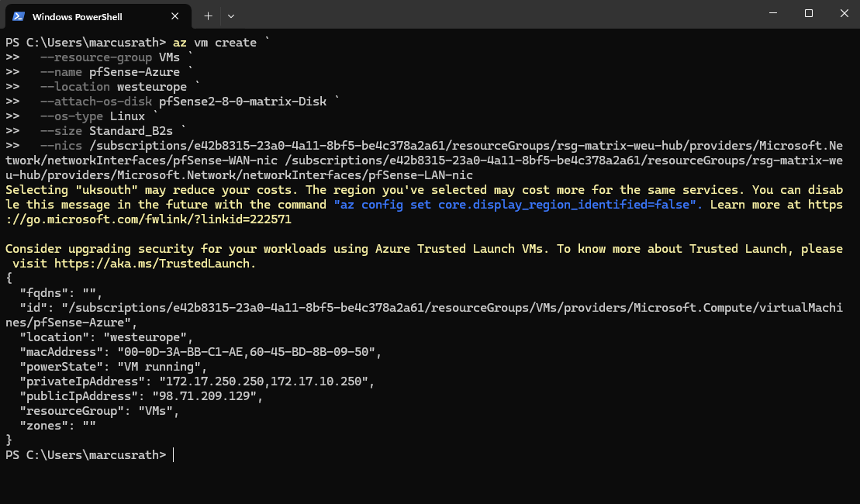
Task: Expand the new tab profile dropdown
Action: [230, 16]
